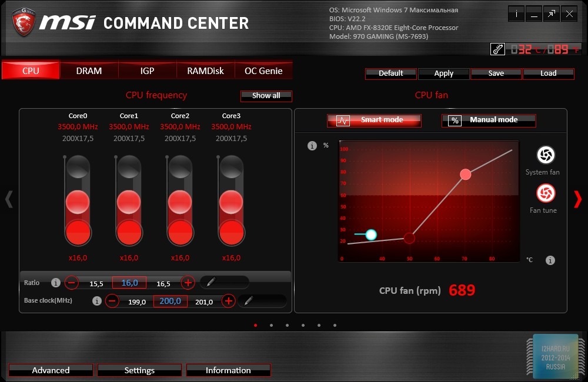Increase Base clock with plus button
The image size is (588, 382).
pos(228,301)
